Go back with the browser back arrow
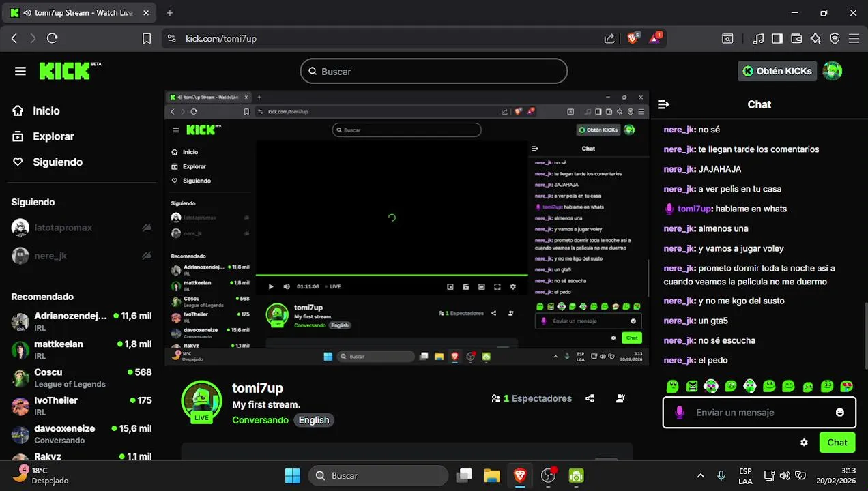The image size is (868, 491). [x=14, y=39]
